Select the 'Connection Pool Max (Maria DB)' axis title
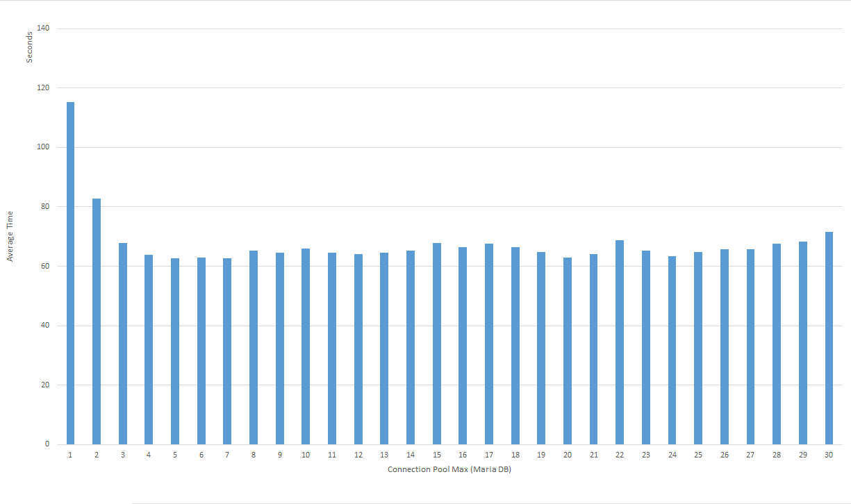The height and width of the screenshot is (504, 851). pos(449,470)
